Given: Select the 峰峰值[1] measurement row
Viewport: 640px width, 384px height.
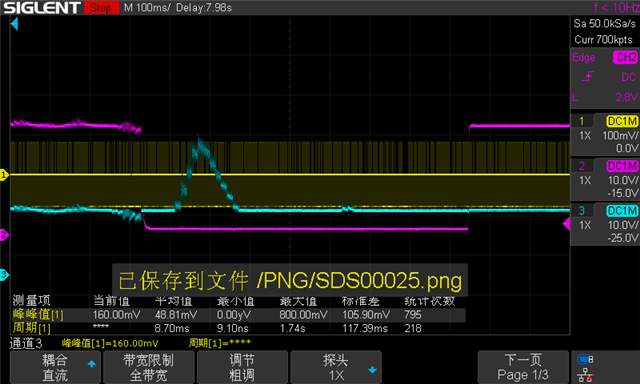Looking at the screenshot, I should point(238,315).
